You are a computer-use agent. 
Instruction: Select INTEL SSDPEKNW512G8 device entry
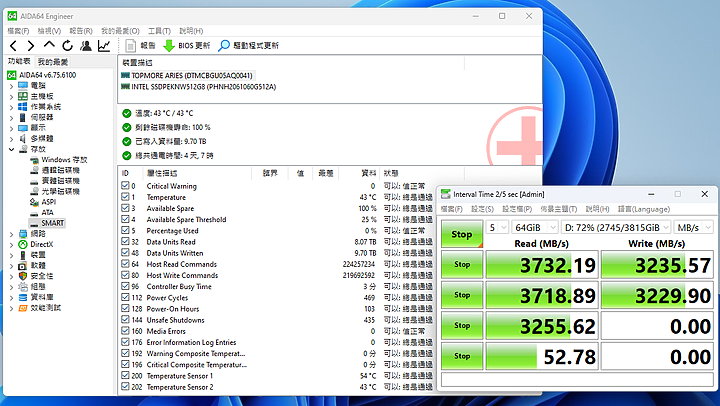point(199,86)
